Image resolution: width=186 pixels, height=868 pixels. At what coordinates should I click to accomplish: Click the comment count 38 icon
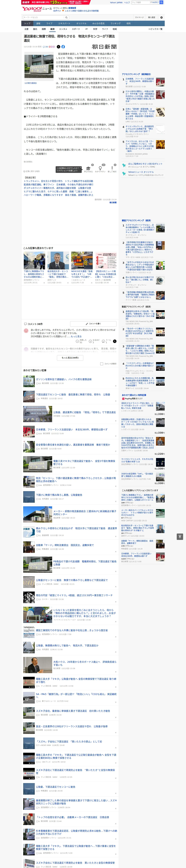[x=45, y=47]
